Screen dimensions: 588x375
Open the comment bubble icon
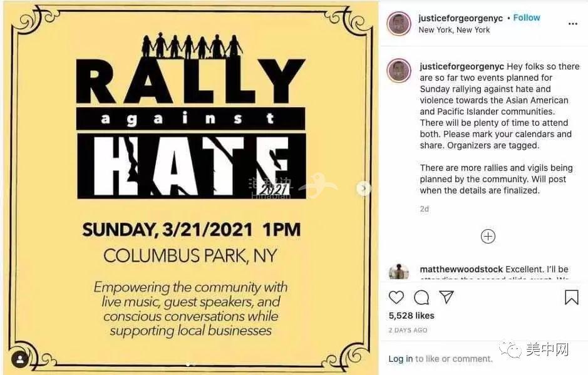[x=421, y=297]
